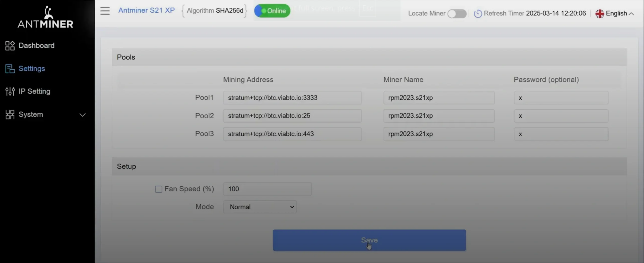
Task: Click the Antminer logo
Action: (x=46, y=17)
